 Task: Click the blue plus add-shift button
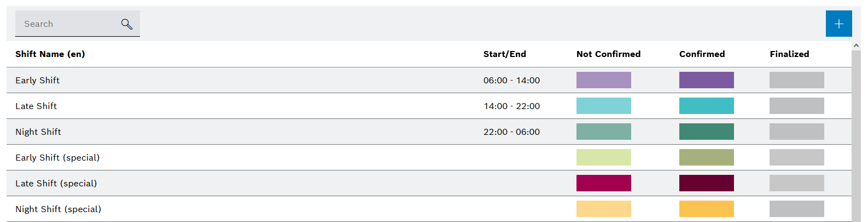[x=838, y=24]
